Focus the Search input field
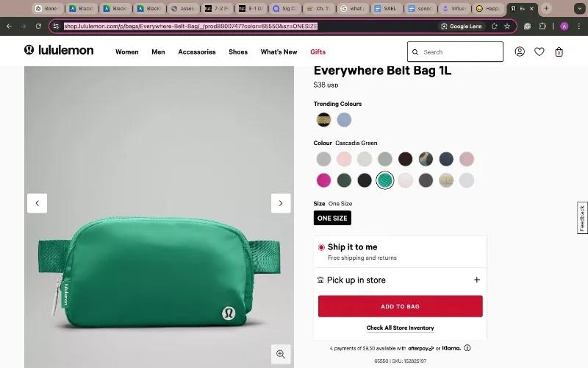 click(x=455, y=52)
